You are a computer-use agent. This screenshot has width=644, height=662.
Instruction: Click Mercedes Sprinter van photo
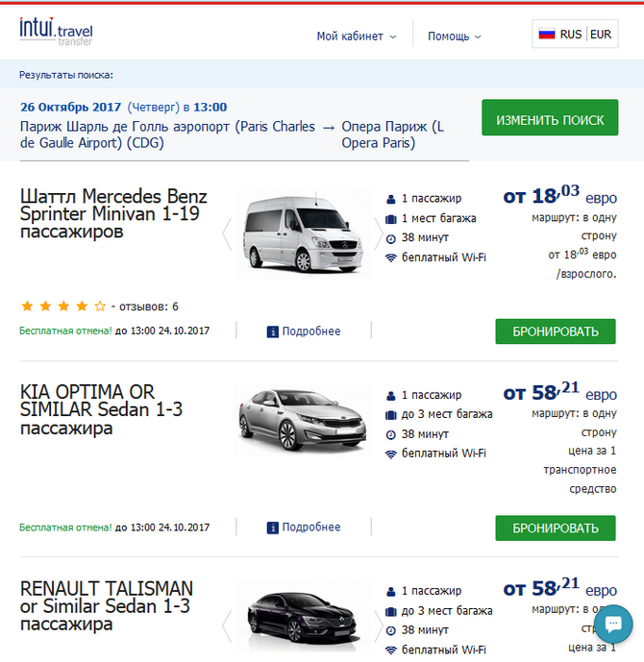click(303, 233)
